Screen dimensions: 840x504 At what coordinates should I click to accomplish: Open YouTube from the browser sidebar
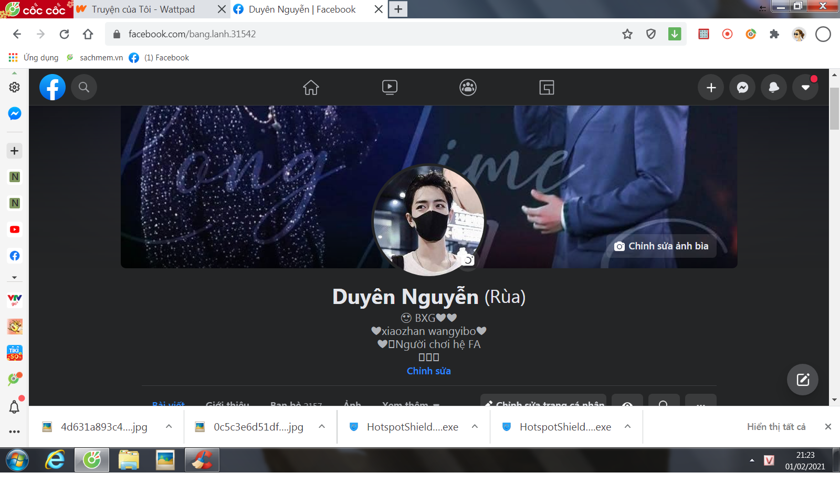coord(15,229)
